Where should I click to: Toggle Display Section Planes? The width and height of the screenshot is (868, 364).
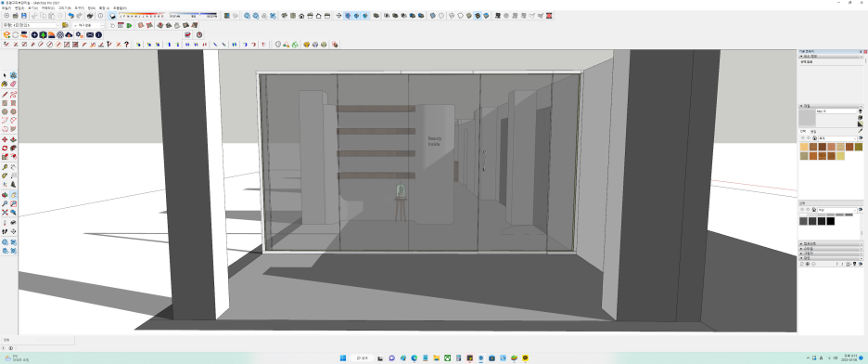pos(348,16)
